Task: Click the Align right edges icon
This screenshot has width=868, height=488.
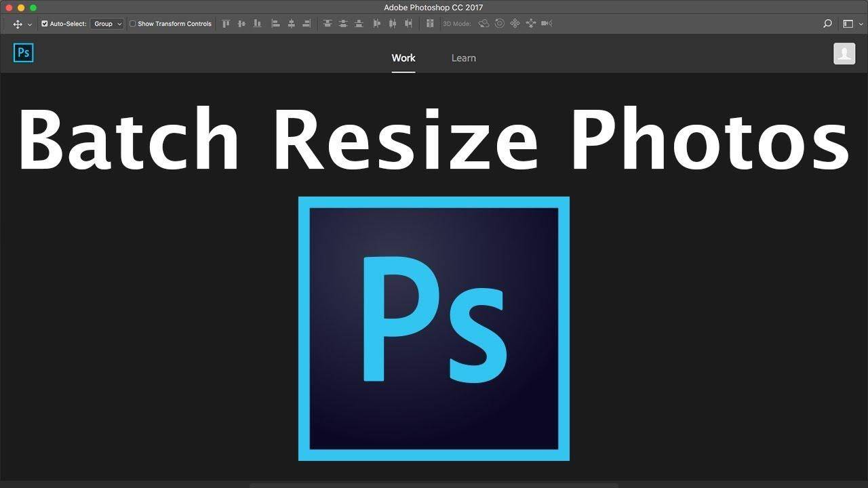Action: 306,23
